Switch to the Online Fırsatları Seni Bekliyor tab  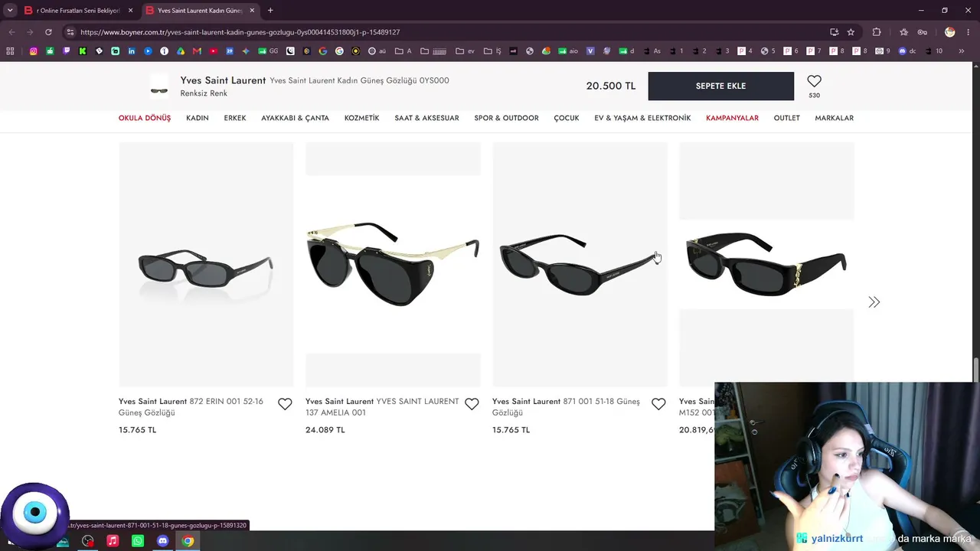coord(78,11)
